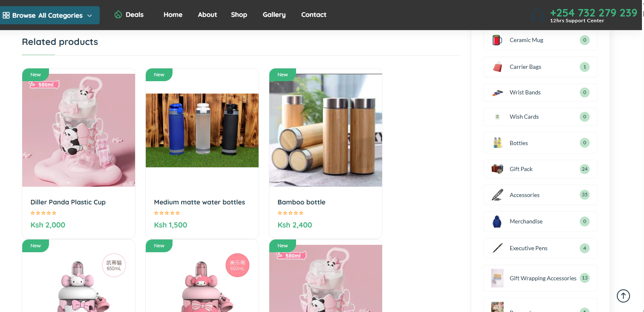644x312 pixels.
Task: Click the red Carrier Bags icon
Action: click(x=497, y=67)
